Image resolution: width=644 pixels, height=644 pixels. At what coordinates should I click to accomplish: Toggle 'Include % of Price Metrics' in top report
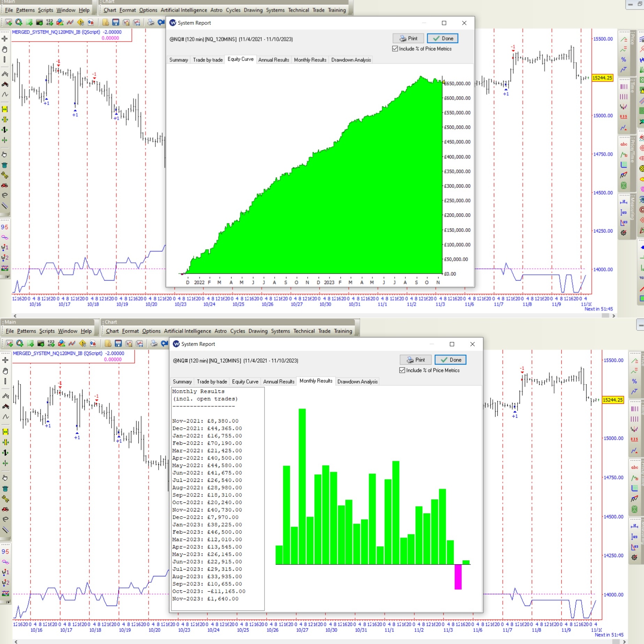(422, 49)
